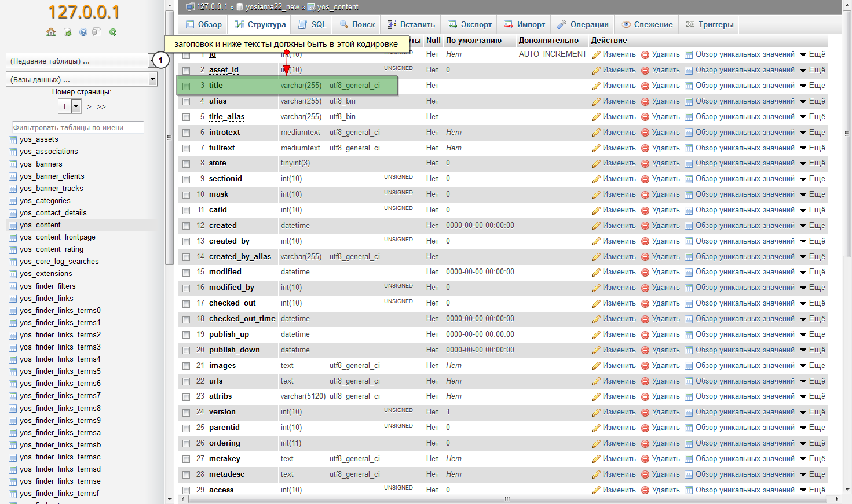Expand the Ещё menu in id row
This screenshot has height=504, width=852.
click(812, 54)
